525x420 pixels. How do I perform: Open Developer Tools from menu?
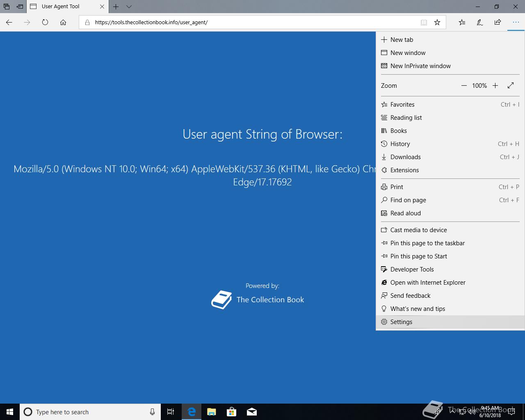coord(450,269)
